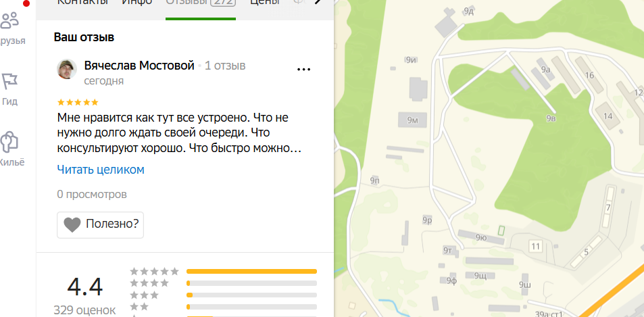644x317 pixels.
Task: Click the three-star ratings distribution bar
Action: (252, 295)
